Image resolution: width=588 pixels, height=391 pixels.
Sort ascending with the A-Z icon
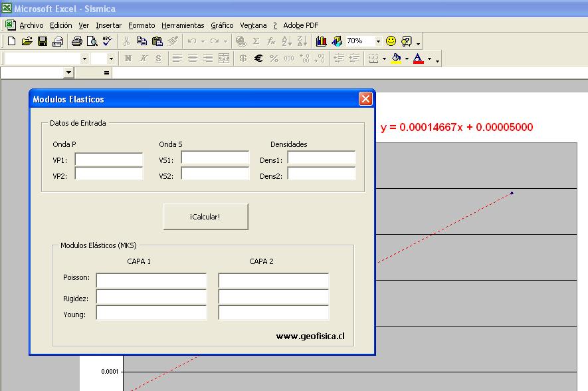(286, 41)
